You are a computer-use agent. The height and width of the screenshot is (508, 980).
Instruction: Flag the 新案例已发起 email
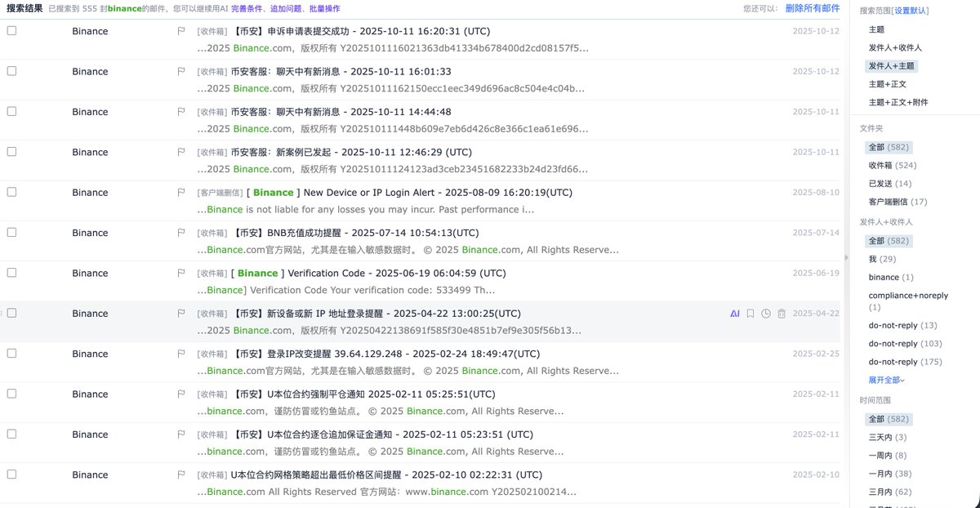click(181, 152)
